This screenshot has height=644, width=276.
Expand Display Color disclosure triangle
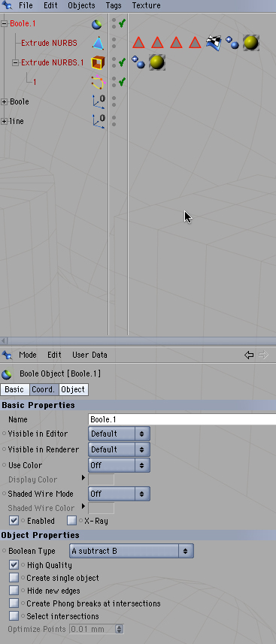(x=83, y=478)
